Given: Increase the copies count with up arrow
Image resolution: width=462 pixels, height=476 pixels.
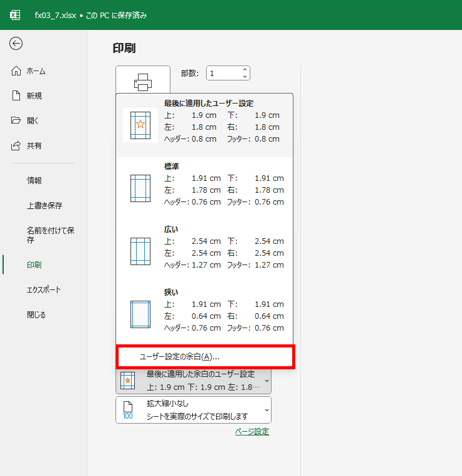Looking at the screenshot, I should pyautogui.click(x=245, y=70).
